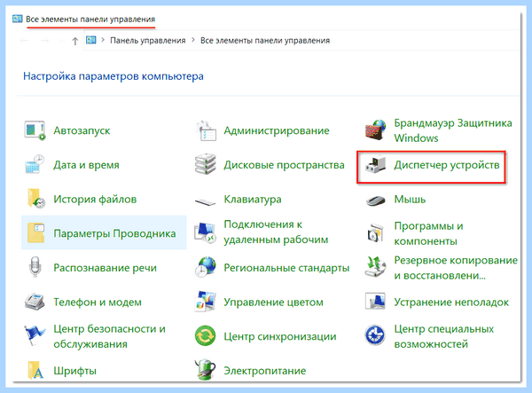Open the Управление цветом link

tap(273, 302)
